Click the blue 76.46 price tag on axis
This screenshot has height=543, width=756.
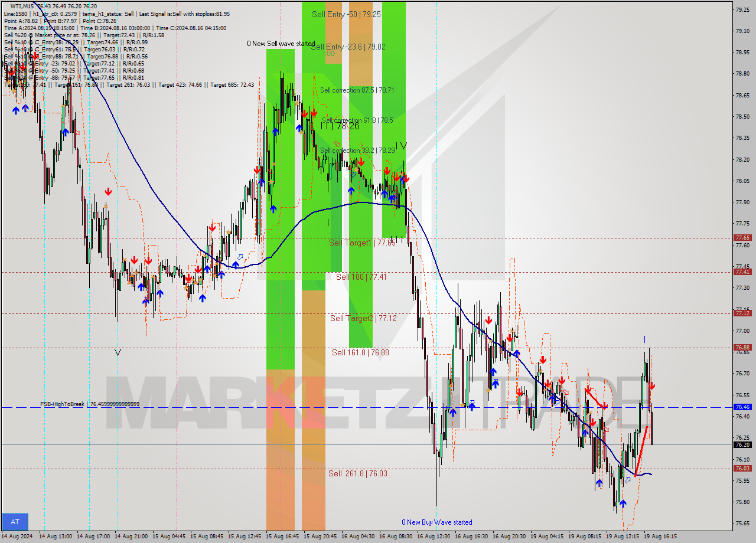[742, 407]
